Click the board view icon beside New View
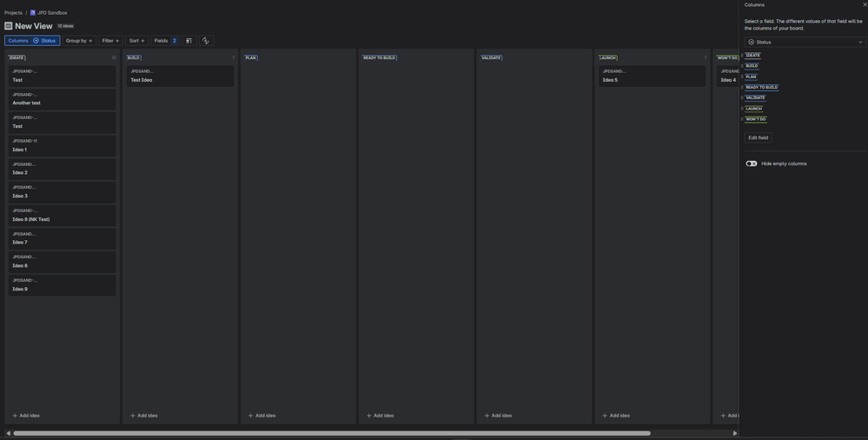This screenshot has width=868, height=440. click(9, 25)
